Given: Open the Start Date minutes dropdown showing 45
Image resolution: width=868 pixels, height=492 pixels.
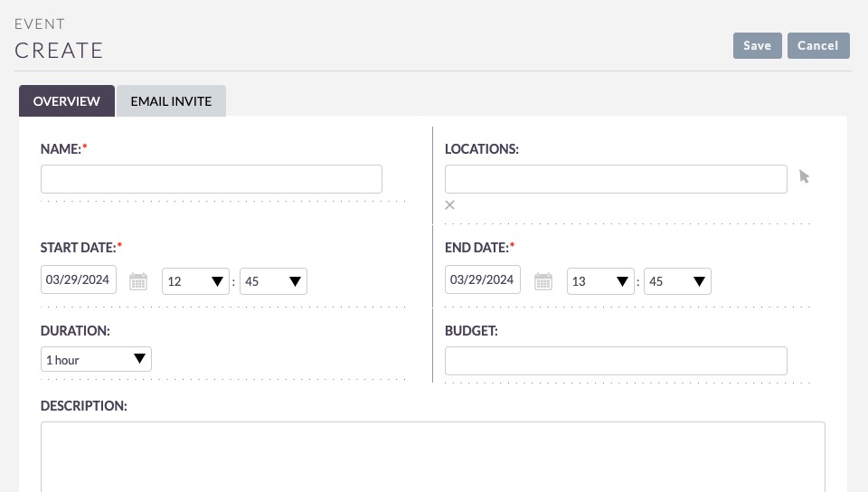Looking at the screenshot, I should pyautogui.click(x=273, y=281).
